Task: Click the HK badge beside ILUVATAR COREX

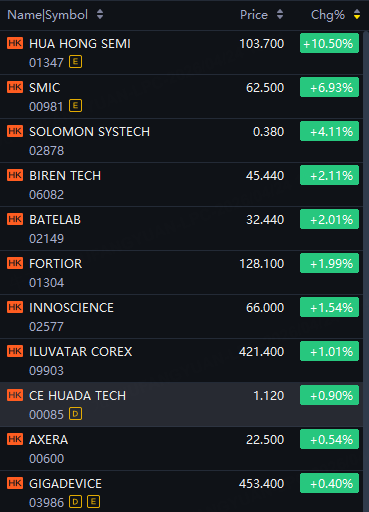Action: tap(15, 351)
